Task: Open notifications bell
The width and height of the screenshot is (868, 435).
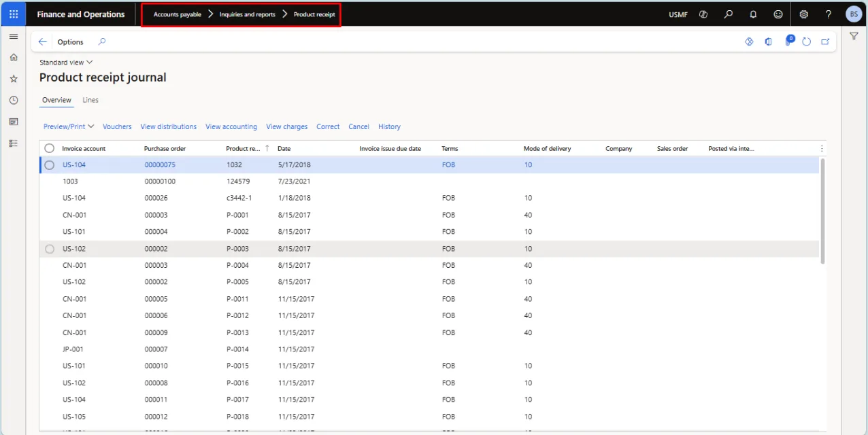Action: (x=753, y=14)
